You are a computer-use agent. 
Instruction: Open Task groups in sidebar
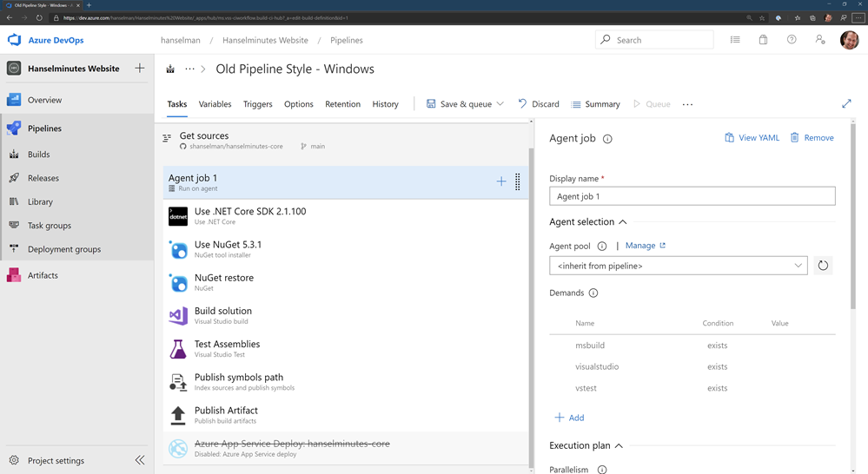pyautogui.click(x=77, y=226)
